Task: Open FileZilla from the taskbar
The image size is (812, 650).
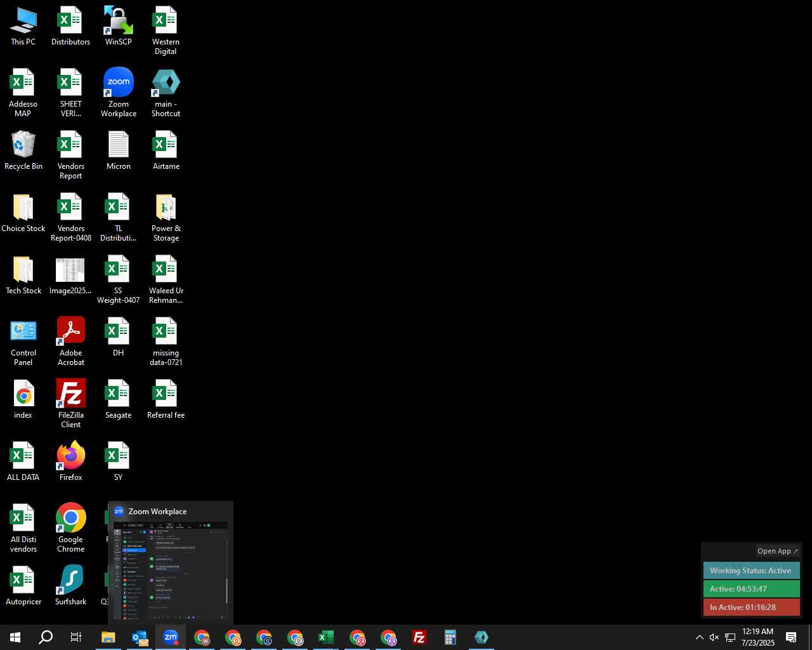Action: 419,637
